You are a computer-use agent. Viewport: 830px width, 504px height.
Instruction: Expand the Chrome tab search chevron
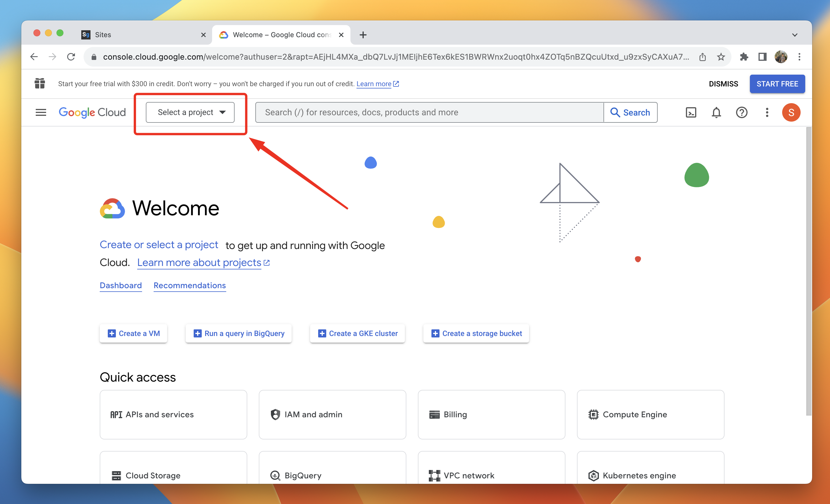795,35
